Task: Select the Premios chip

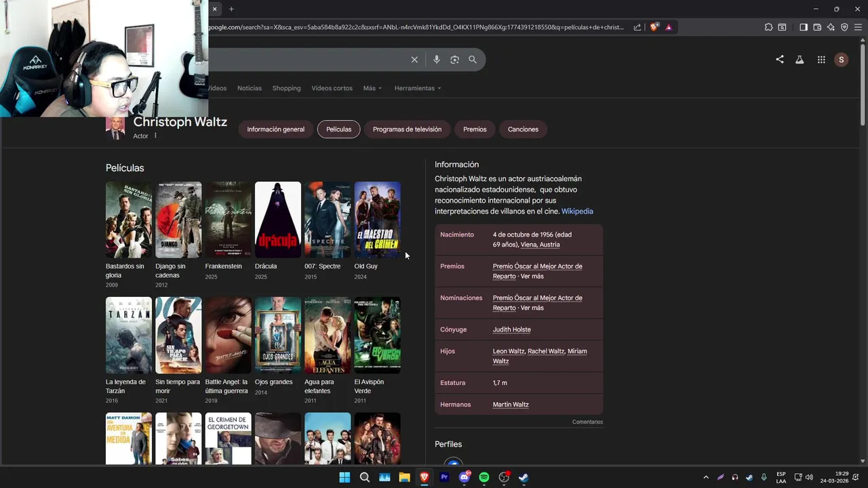Action: tap(475, 129)
